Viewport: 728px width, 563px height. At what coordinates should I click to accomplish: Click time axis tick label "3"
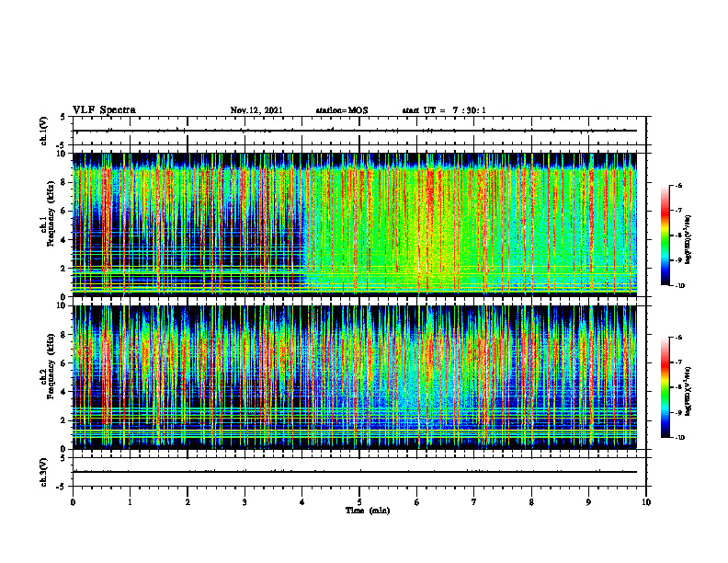[245, 502]
